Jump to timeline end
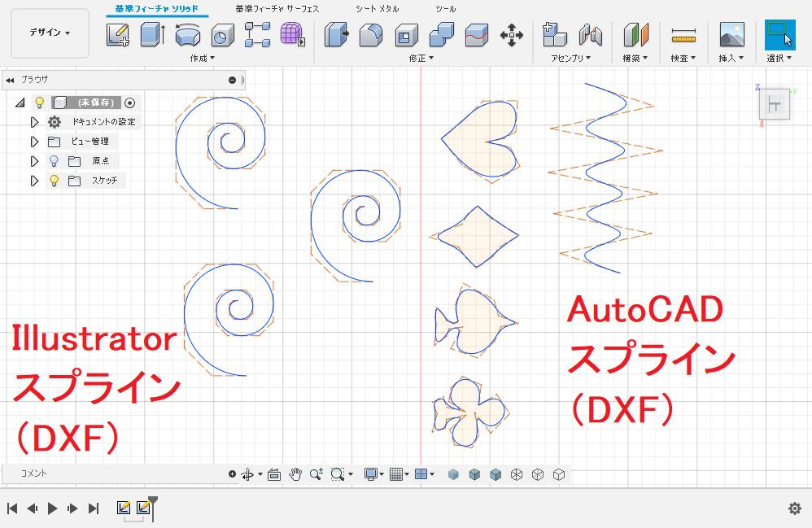812x528 pixels. pyautogui.click(x=94, y=508)
